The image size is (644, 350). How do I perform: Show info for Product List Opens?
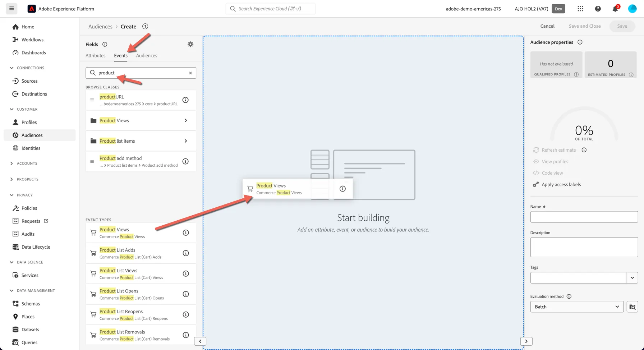pyautogui.click(x=186, y=294)
